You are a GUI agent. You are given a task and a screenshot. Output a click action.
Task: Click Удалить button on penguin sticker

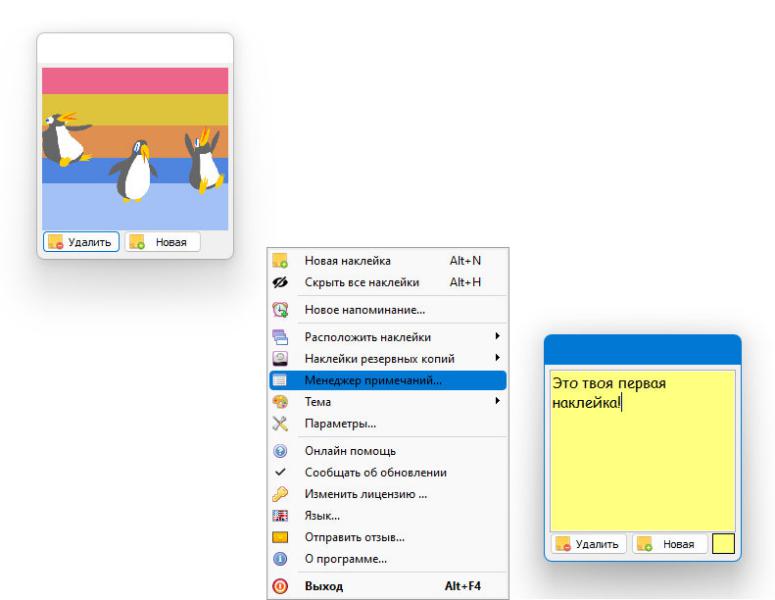81,242
